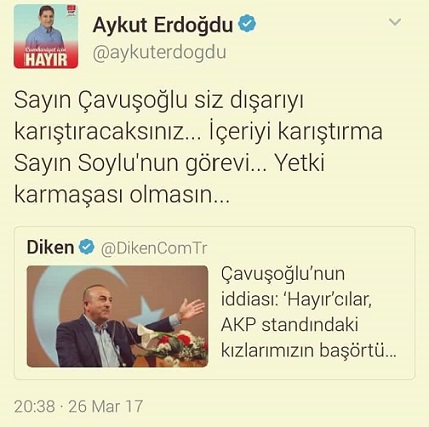Screen dimensions: 429x427
Task: Click the HAYIR banner on the avatar
Action: click(46, 60)
